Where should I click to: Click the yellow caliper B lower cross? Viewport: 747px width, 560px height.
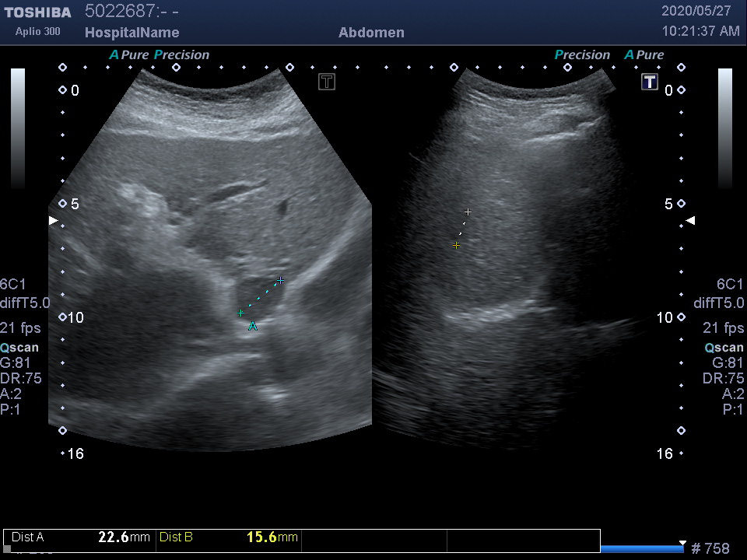click(457, 245)
